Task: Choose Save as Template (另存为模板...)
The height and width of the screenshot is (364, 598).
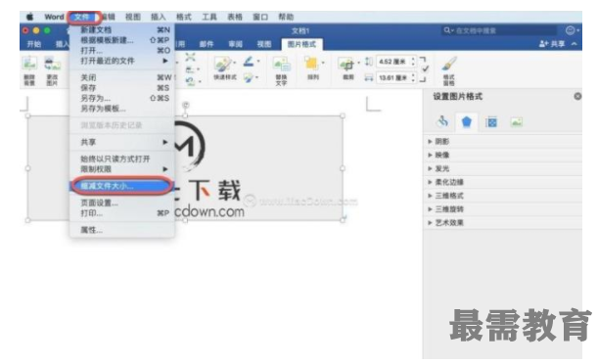Action: point(122,109)
